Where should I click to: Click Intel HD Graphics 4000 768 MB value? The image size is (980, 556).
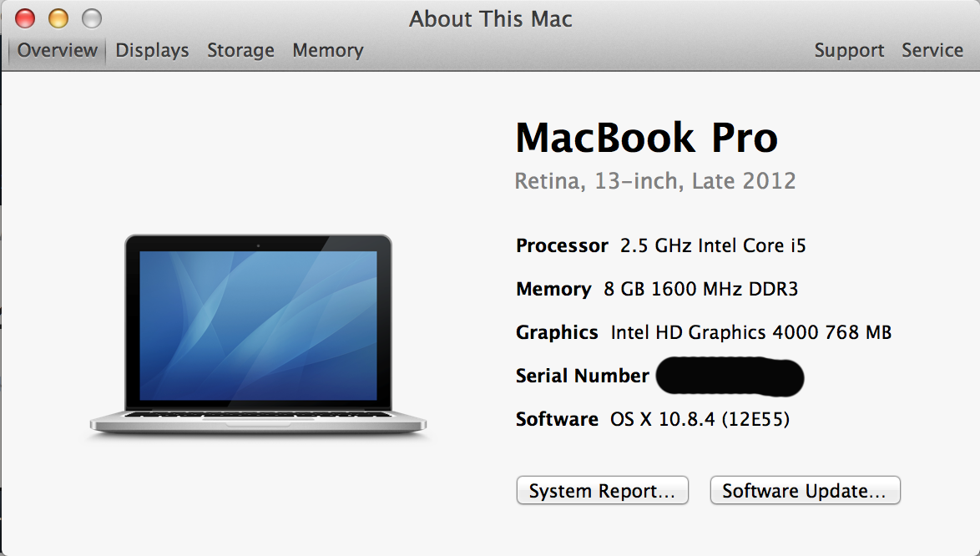click(750, 332)
